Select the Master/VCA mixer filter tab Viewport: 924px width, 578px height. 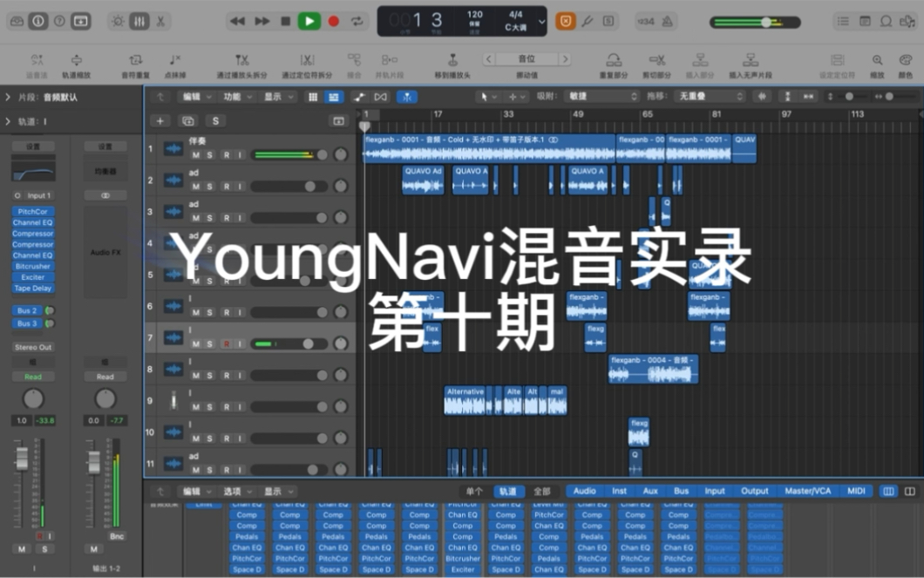coord(807,491)
